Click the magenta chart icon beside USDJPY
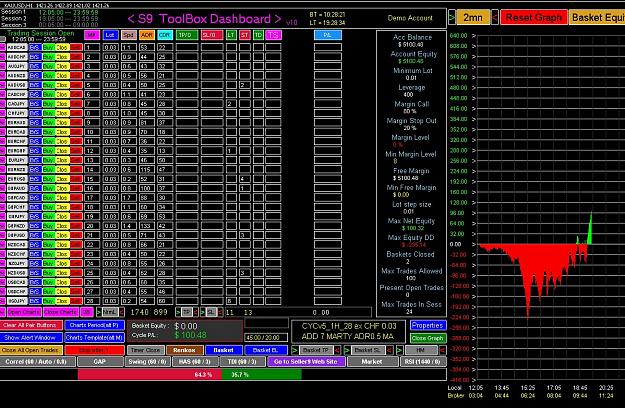The width and height of the screenshot is (625, 408). coord(2,301)
